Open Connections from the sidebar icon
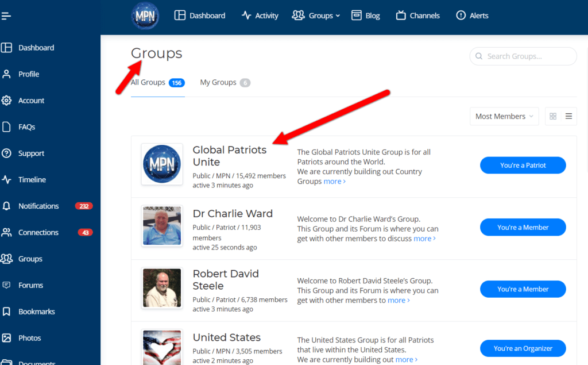Screen dimensions: 588x365 click(x=7, y=232)
